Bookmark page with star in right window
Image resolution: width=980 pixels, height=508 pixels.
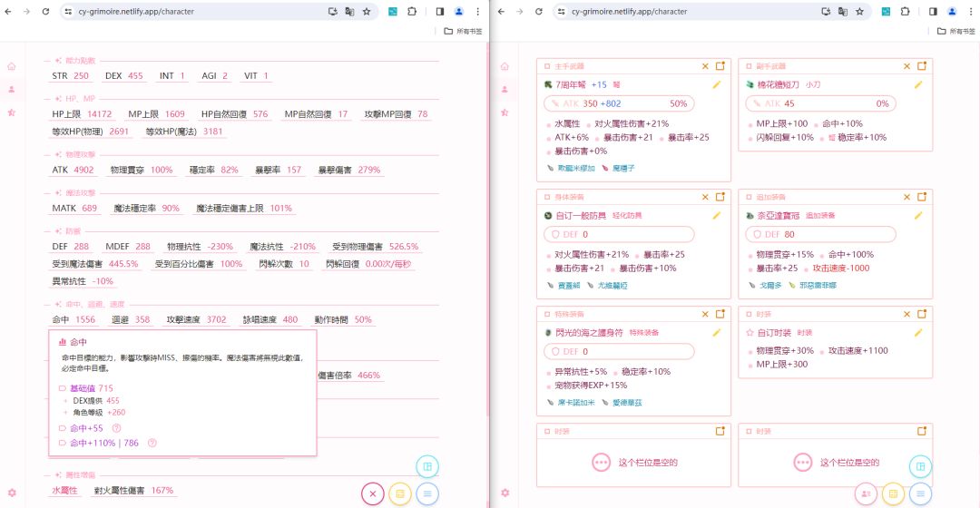860,11
